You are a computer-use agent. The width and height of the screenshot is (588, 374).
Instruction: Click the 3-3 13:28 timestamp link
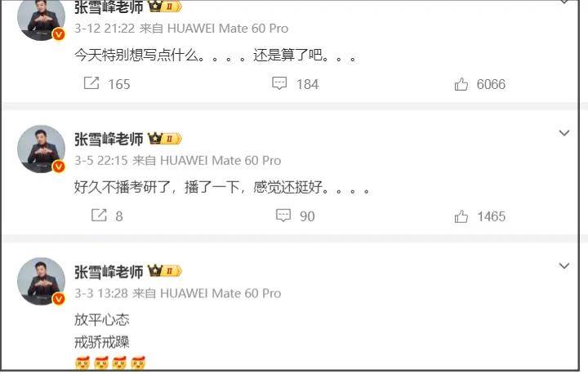tap(101, 293)
